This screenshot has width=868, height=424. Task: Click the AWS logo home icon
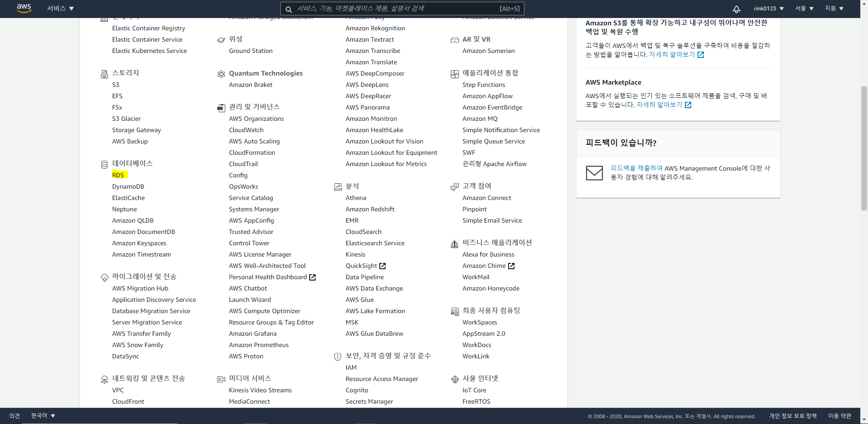[24, 9]
